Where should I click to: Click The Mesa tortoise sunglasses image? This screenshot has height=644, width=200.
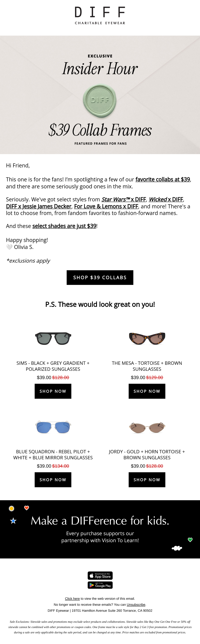click(147, 338)
